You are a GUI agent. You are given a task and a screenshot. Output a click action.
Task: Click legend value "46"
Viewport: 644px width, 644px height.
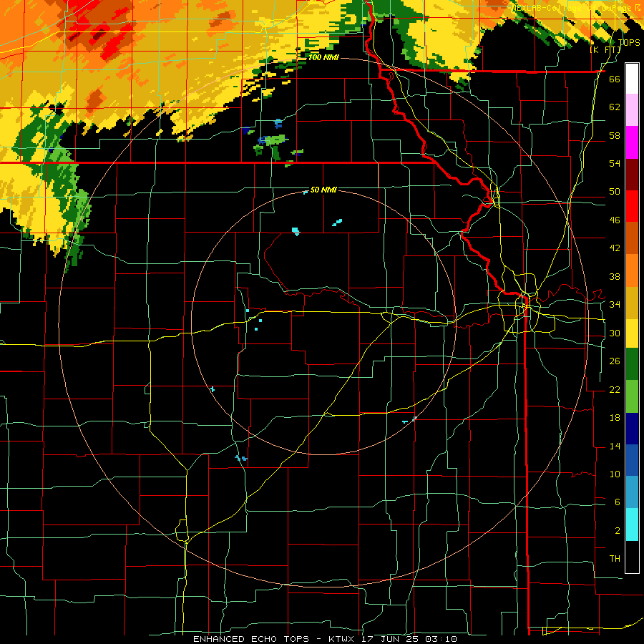coord(615,220)
